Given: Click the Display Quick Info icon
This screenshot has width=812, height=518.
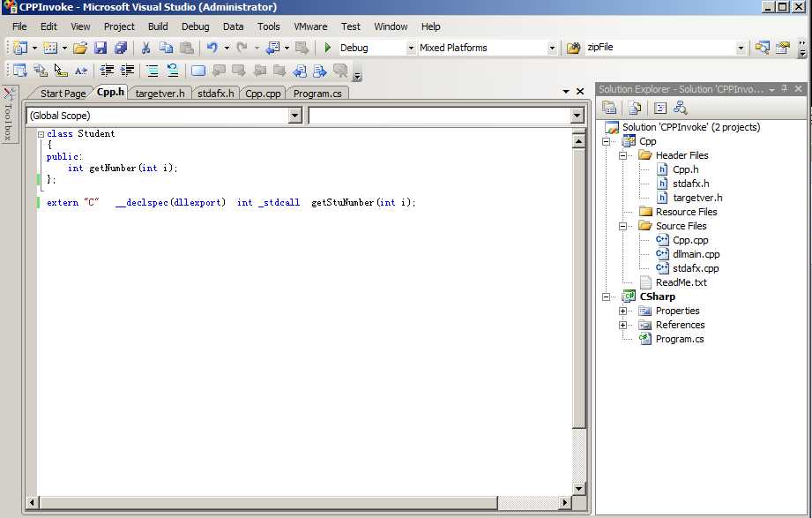Looking at the screenshot, I should click(x=61, y=71).
